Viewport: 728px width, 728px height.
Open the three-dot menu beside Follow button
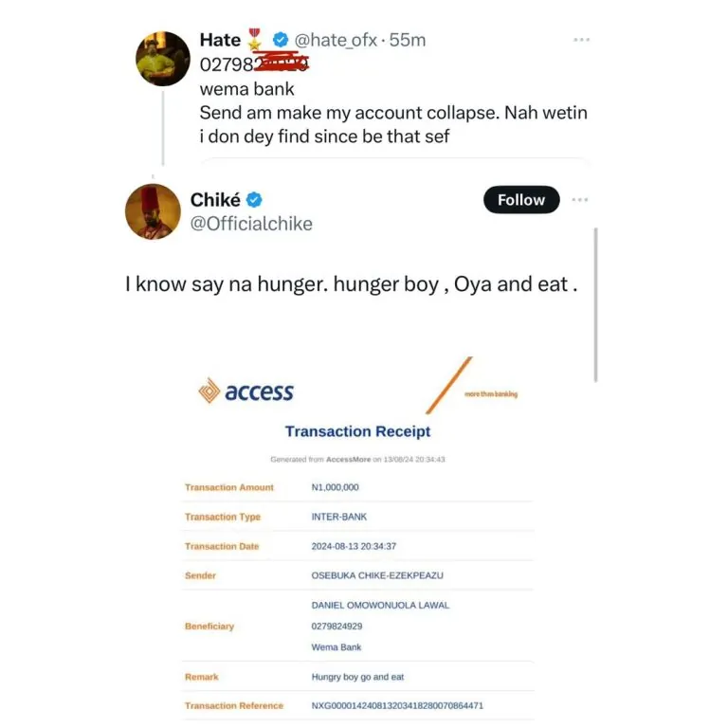point(580,200)
